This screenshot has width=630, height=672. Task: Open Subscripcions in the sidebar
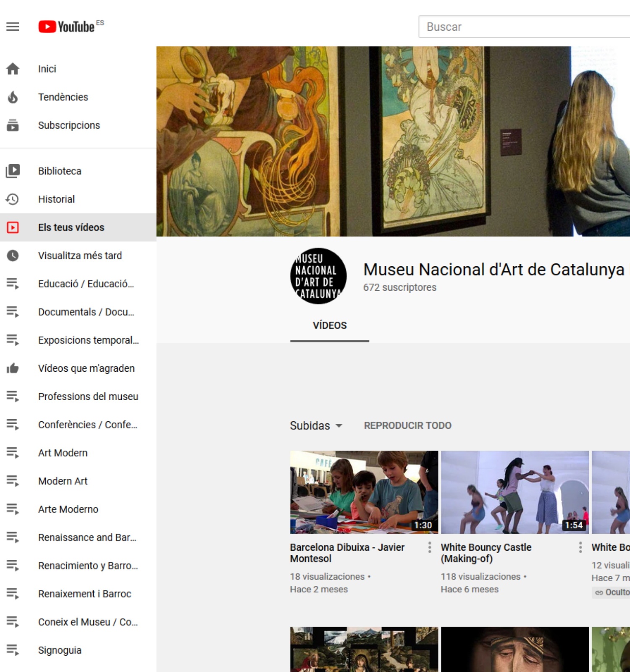(x=78, y=125)
